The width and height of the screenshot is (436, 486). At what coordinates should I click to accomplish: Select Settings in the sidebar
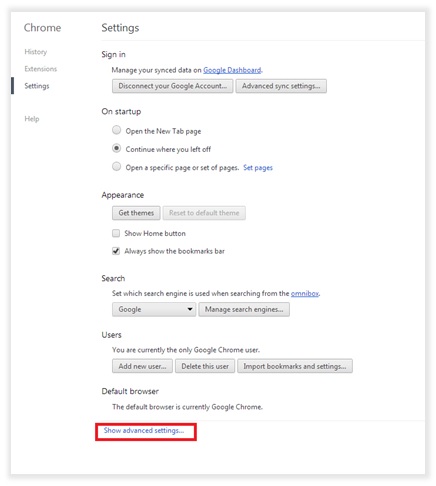[37, 86]
